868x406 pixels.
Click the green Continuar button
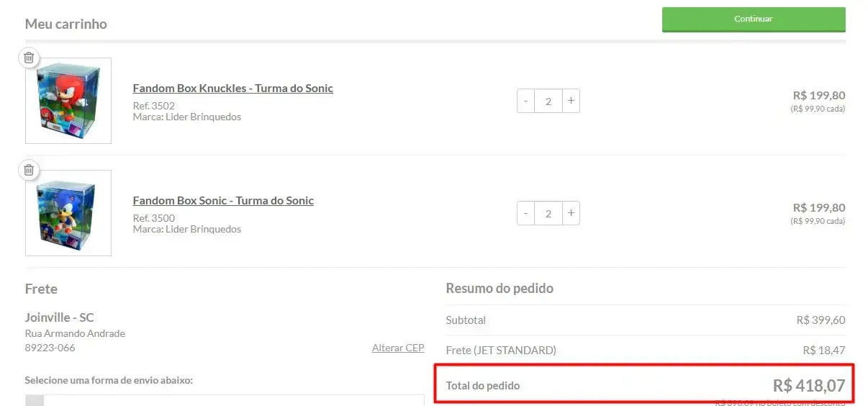pyautogui.click(x=753, y=19)
